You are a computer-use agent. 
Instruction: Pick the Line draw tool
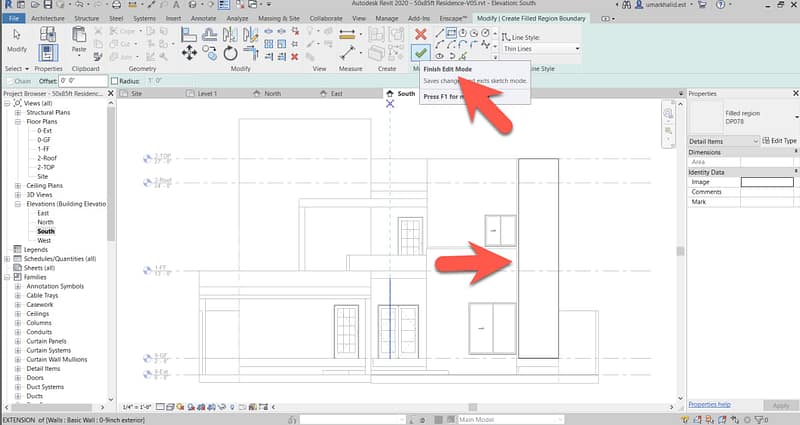coord(439,33)
